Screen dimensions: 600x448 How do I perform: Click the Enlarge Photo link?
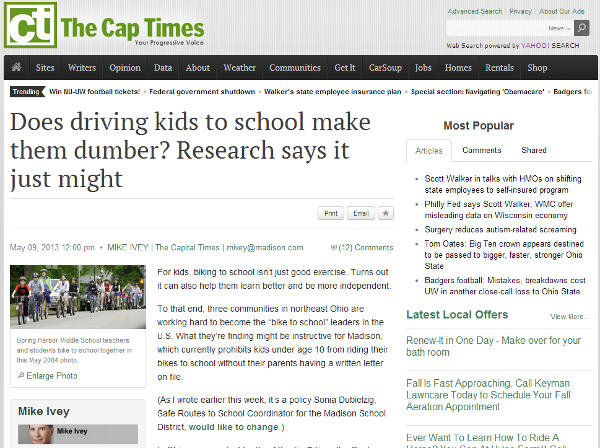52,376
